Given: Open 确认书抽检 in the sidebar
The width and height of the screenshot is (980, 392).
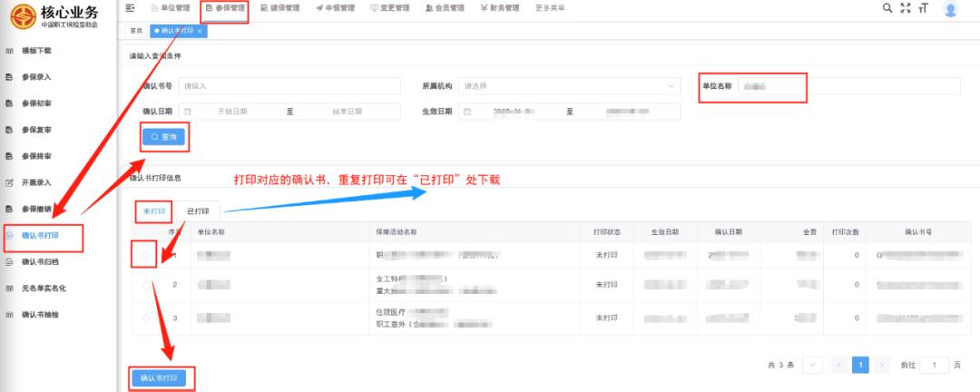Looking at the screenshot, I should pyautogui.click(x=40, y=315).
